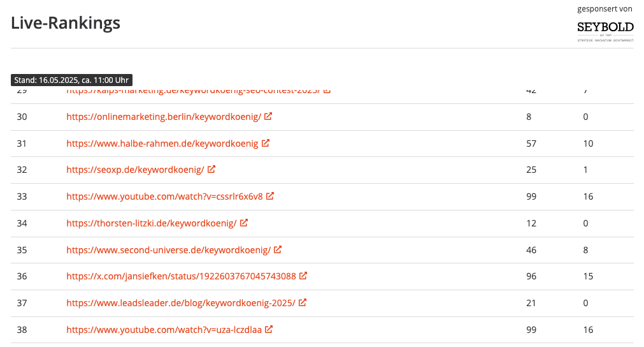
Task: Click external-link icon next to halbe-rahmen.de
Action: pyautogui.click(x=266, y=143)
